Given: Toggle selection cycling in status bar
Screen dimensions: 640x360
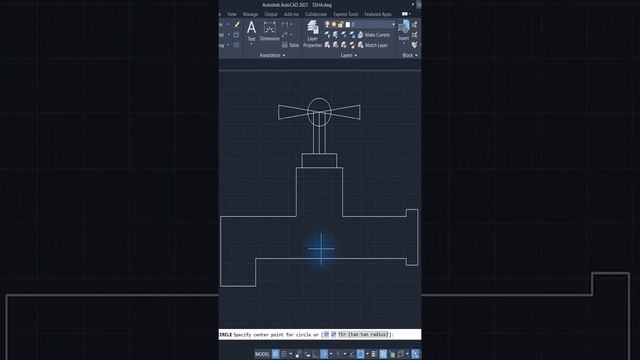Looking at the screenshot, I should click(392, 354).
